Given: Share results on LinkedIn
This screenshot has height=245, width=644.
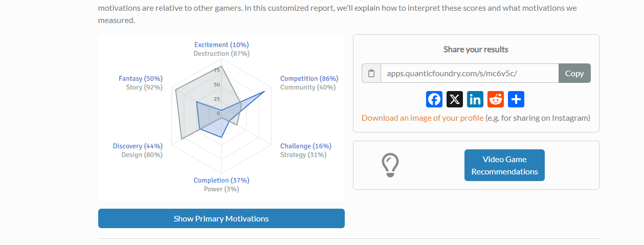Looking at the screenshot, I should [x=475, y=99].
